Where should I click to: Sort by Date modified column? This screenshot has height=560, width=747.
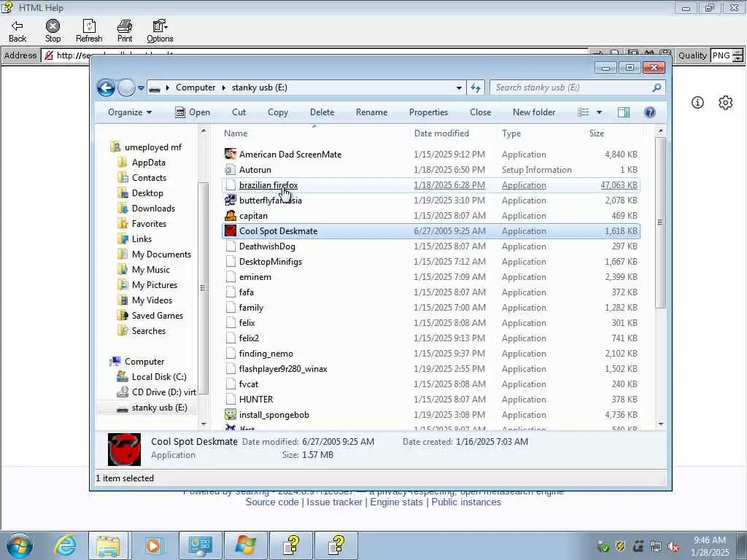(x=441, y=133)
